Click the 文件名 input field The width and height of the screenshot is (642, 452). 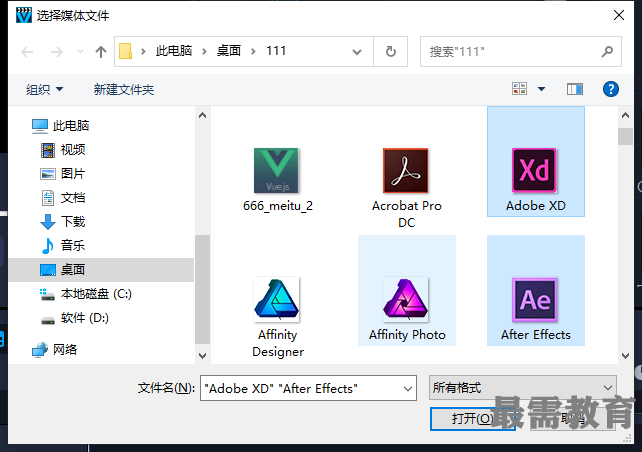pyautogui.click(x=308, y=388)
